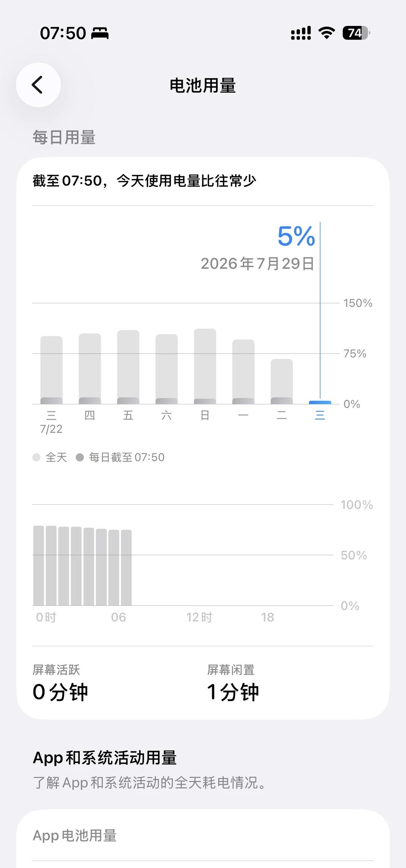
Task: Select the 二 daily usage bar
Action: 282,382
